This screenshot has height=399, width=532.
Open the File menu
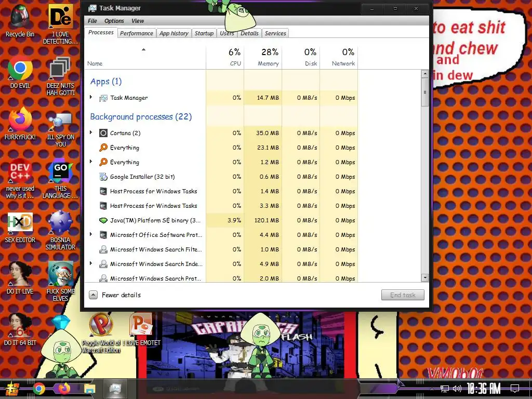[92, 21]
